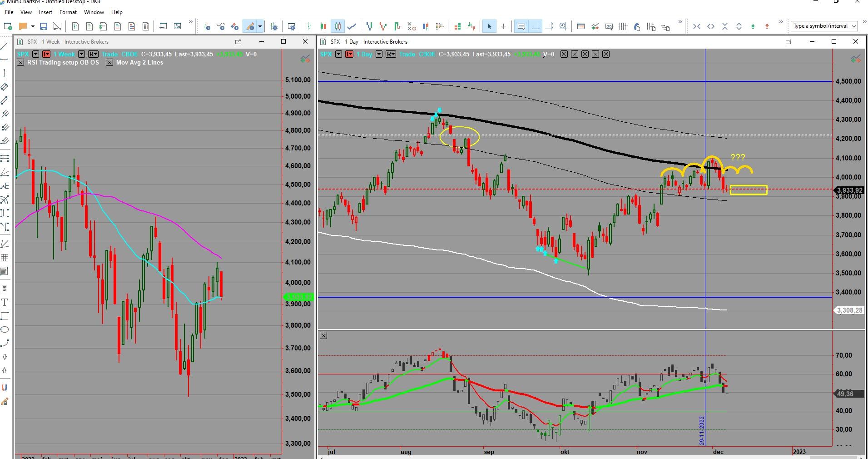Click the new workspace icon
Viewport: 868px width, 459px height.
coord(8,26)
